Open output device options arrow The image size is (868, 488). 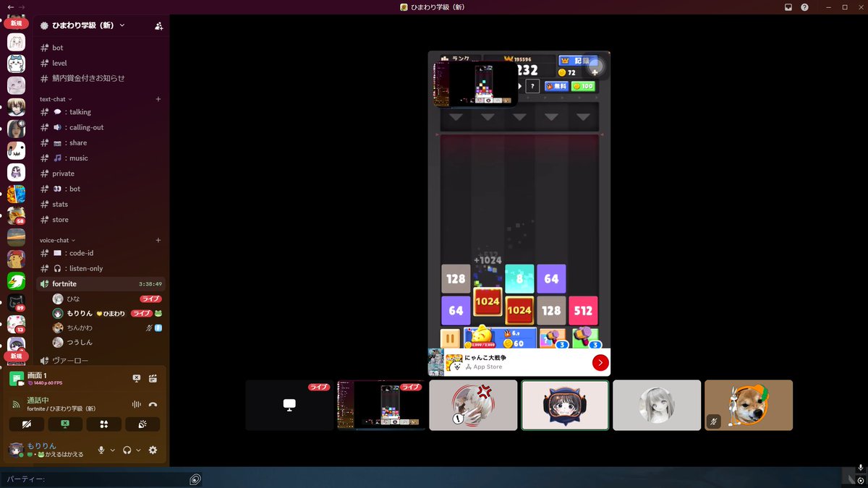(138, 450)
